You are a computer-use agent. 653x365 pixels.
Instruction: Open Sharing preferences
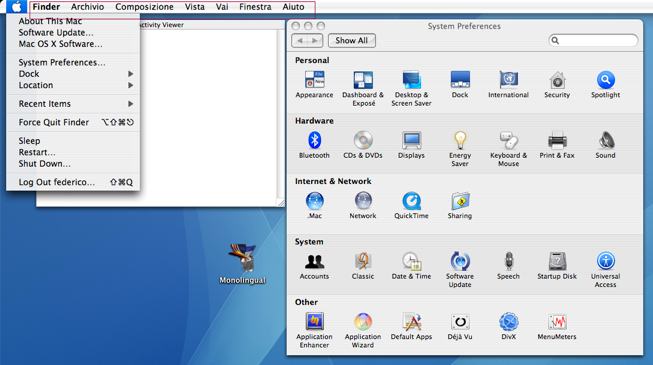click(460, 205)
